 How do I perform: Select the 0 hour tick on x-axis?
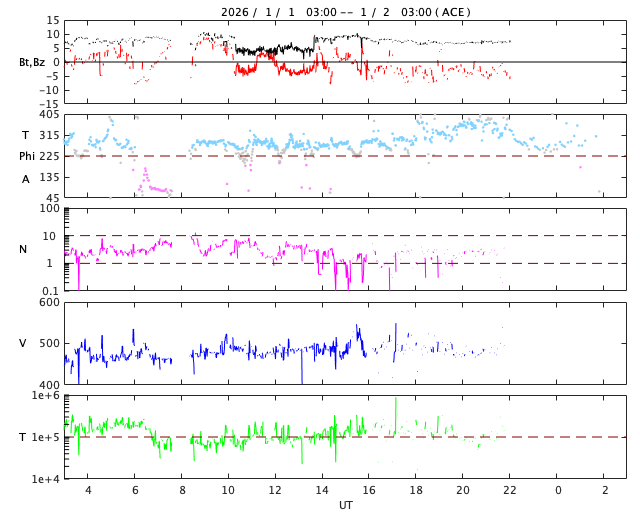[557, 490]
